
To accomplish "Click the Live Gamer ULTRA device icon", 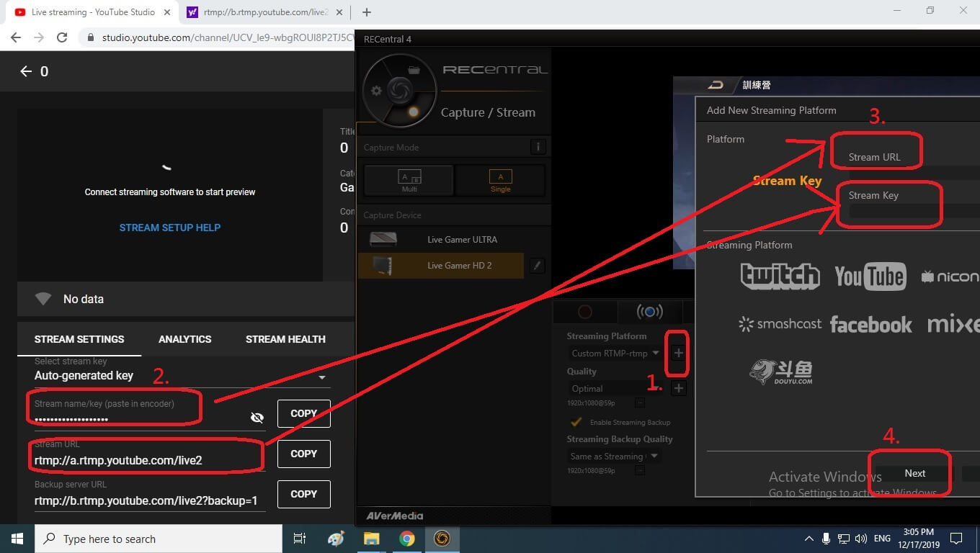I will coord(383,239).
